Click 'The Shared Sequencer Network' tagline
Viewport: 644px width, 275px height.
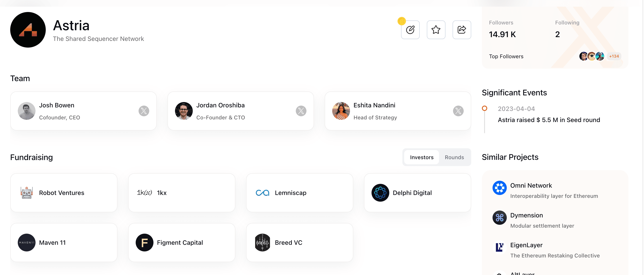pos(98,39)
